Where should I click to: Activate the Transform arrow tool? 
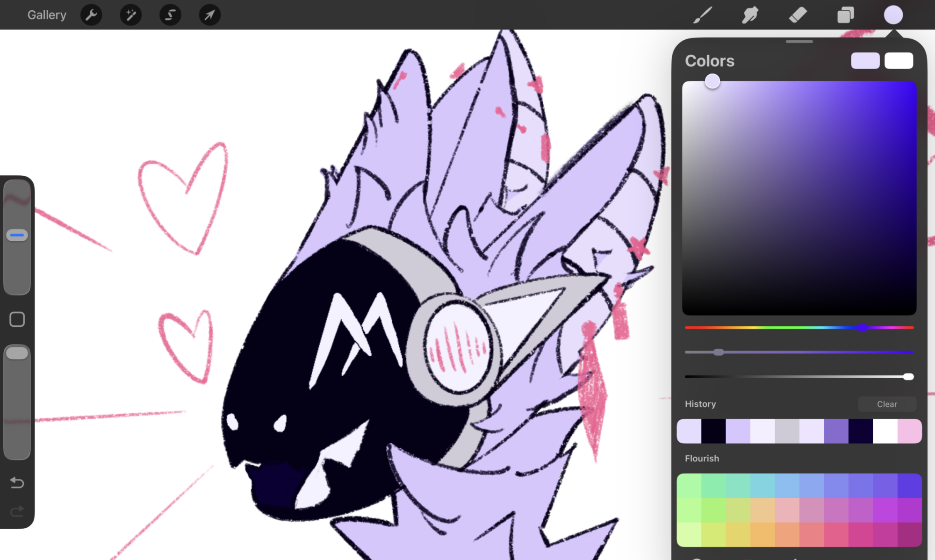pyautogui.click(x=209, y=15)
